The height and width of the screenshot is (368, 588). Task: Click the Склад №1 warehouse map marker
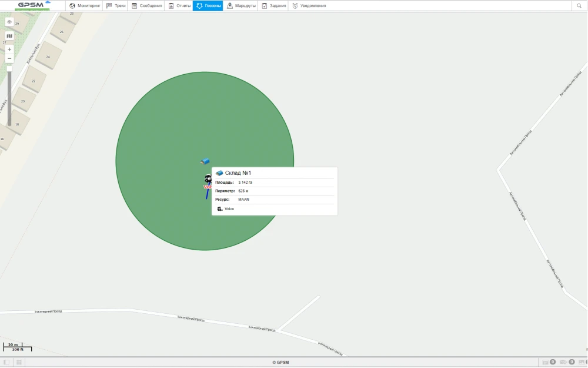click(205, 161)
